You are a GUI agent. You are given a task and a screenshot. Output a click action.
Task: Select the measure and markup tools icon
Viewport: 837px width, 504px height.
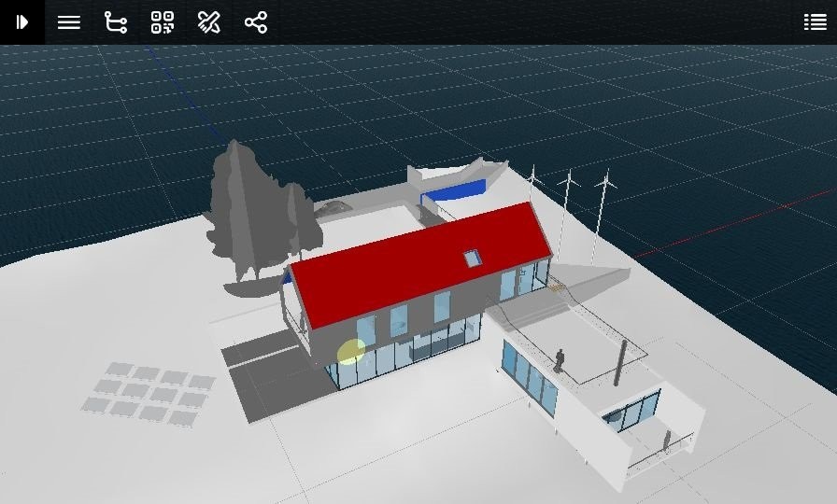point(209,22)
